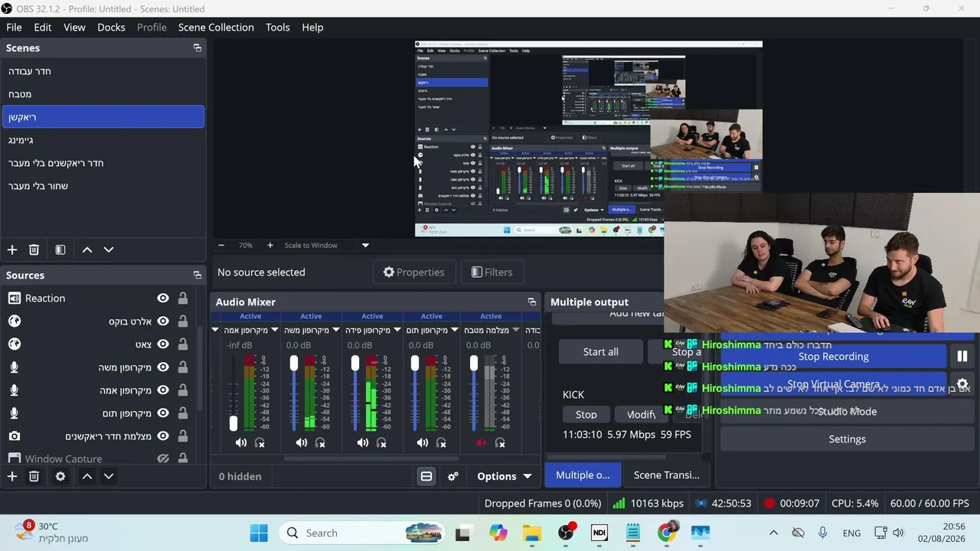Toggle visibility of the מיקרופון אמה source
Image resolution: width=980 pixels, height=551 pixels.
click(x=163, y=390)
